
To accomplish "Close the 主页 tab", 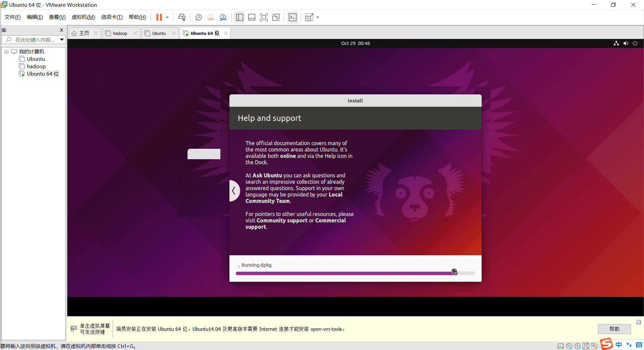I will [96, 33].
